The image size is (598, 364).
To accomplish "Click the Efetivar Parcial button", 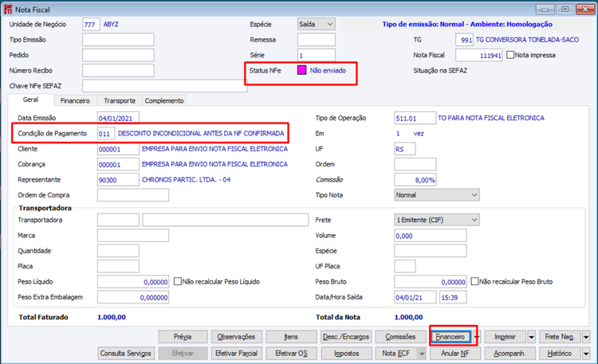I will tap(237, 354).
